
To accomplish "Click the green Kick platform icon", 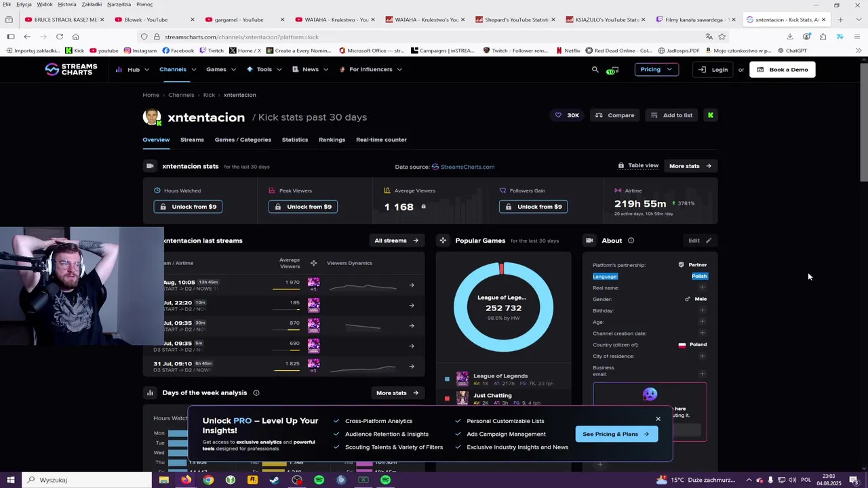I will pyautogui.click(x=711, y=115).
